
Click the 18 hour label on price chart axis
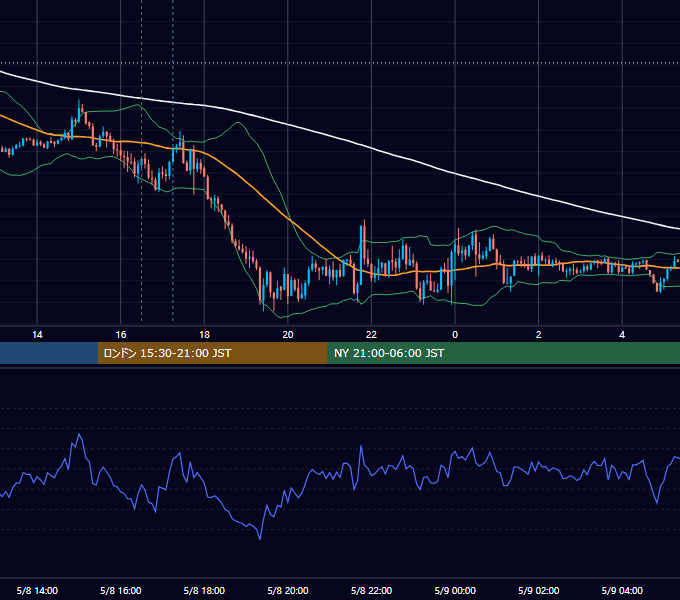(x=204, y=335)
